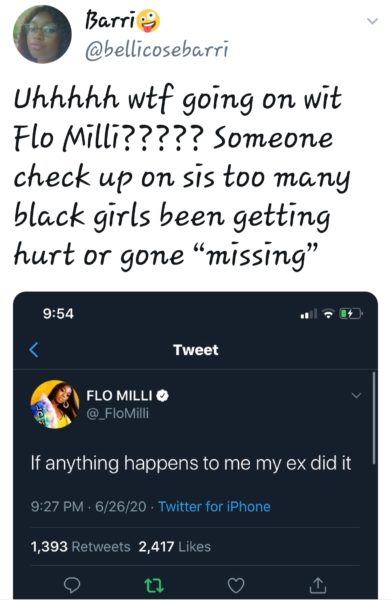Viewport: 391px width, 600px height.
Task: Open the @bellicosebarri handle profile
Action: [x=157, y=50]
